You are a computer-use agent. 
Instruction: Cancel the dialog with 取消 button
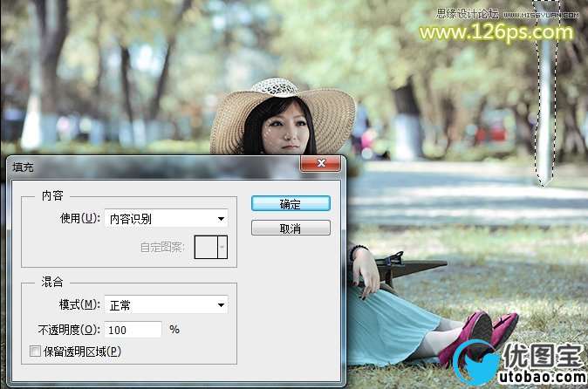[x=291, y=228]
